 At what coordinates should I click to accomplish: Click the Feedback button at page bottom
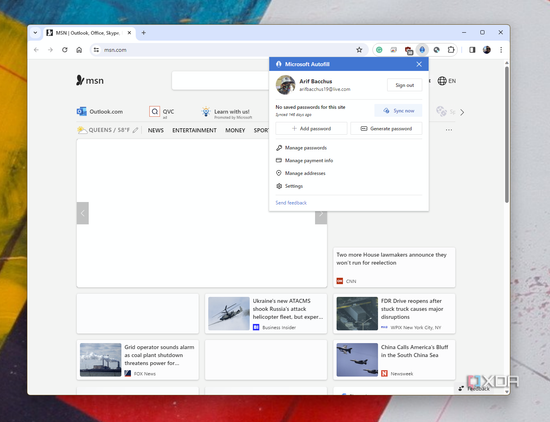[475, 388]
